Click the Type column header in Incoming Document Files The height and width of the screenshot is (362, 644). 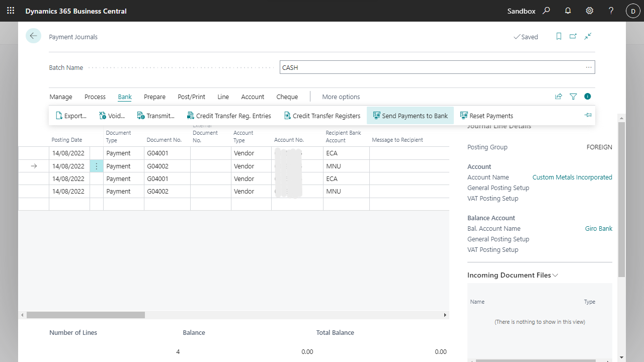590,302
